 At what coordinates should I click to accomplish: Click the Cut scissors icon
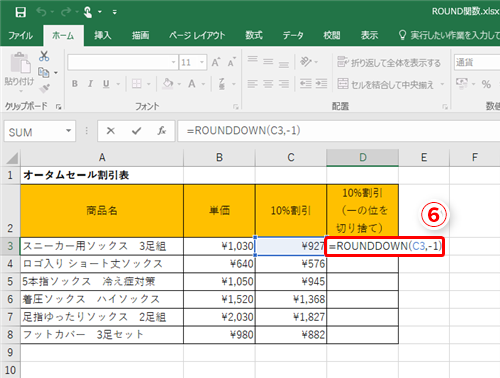click(x=44, y=56)
